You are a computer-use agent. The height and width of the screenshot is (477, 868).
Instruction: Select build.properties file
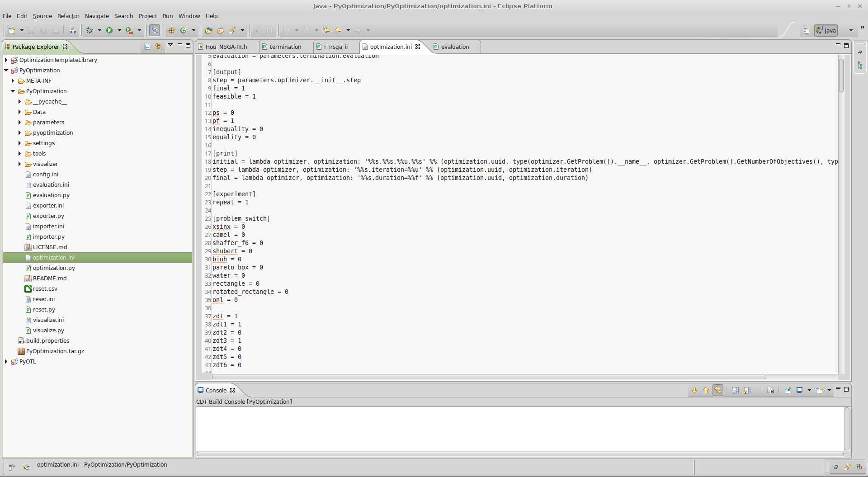47,340
